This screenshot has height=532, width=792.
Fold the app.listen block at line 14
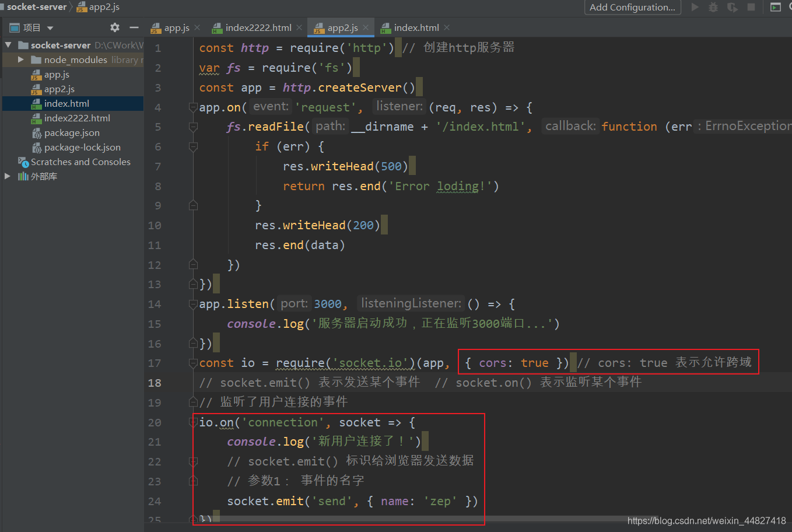tap(193, 304)
